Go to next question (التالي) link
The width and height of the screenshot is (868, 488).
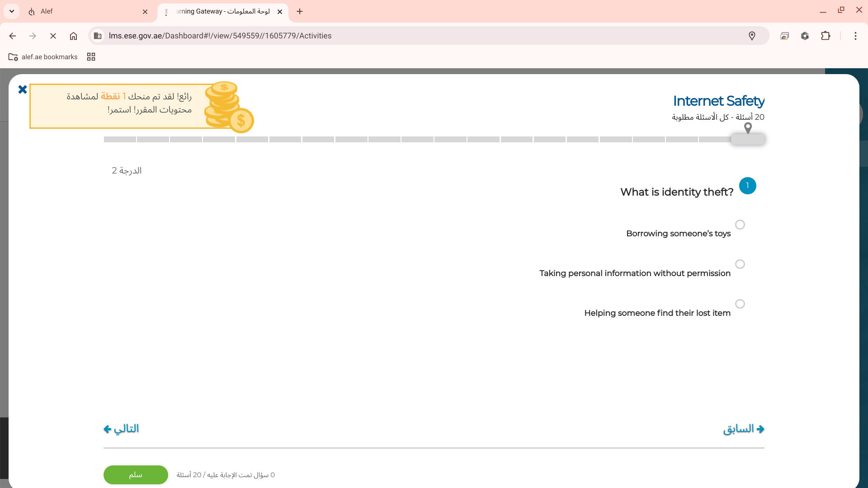[121, 429]
